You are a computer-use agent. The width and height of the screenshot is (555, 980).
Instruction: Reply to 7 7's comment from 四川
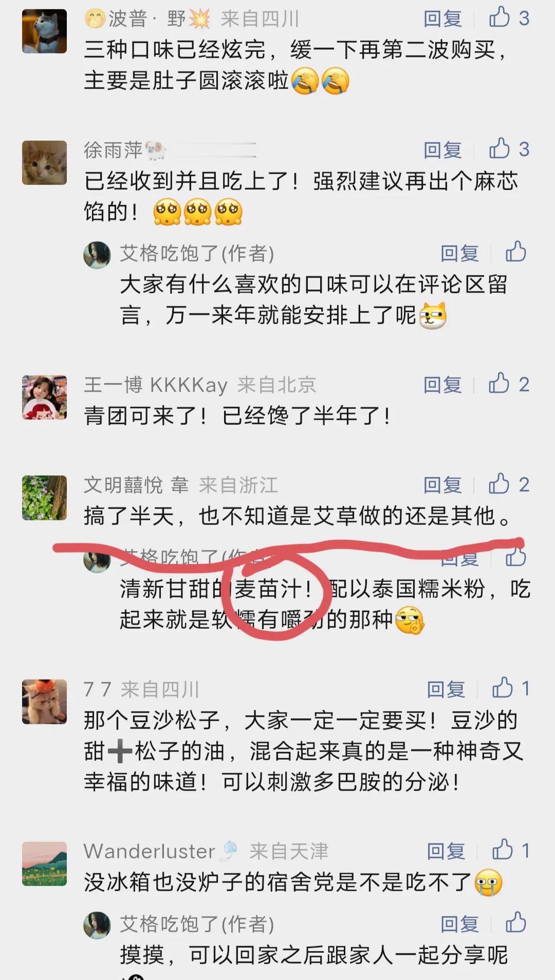point(446,689)
